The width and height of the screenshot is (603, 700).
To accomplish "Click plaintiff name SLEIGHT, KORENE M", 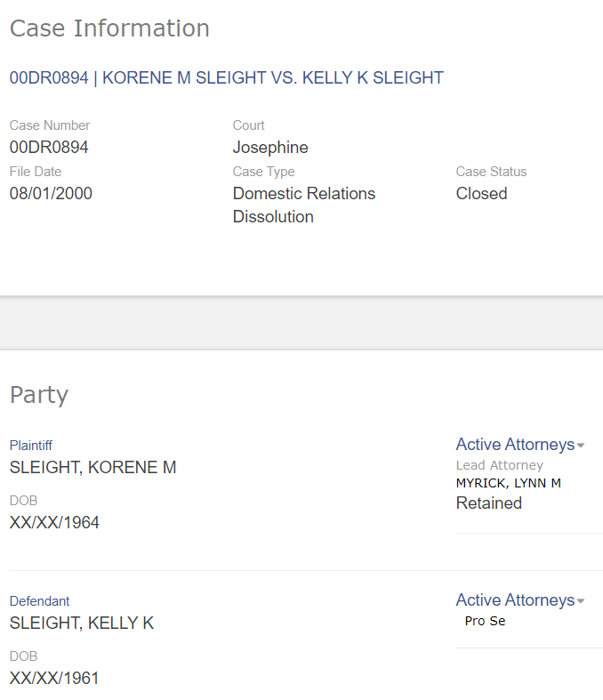I will (92, 468).
